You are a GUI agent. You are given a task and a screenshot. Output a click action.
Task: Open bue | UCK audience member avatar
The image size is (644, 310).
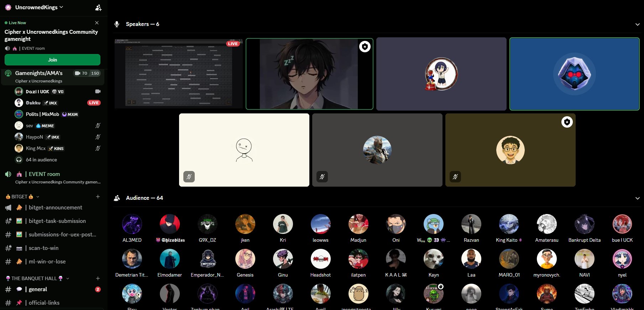[622, 224]
